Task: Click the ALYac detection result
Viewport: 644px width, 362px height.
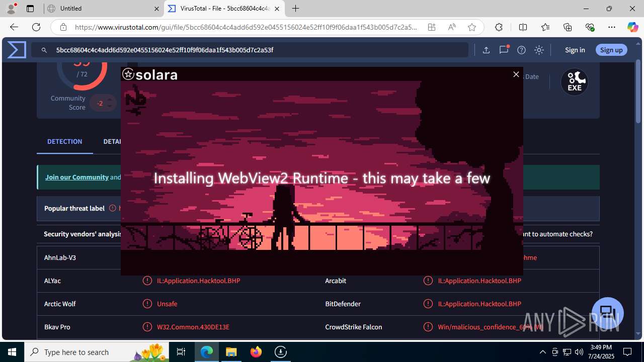Action: pyautogui.click(x=198, y=281)
